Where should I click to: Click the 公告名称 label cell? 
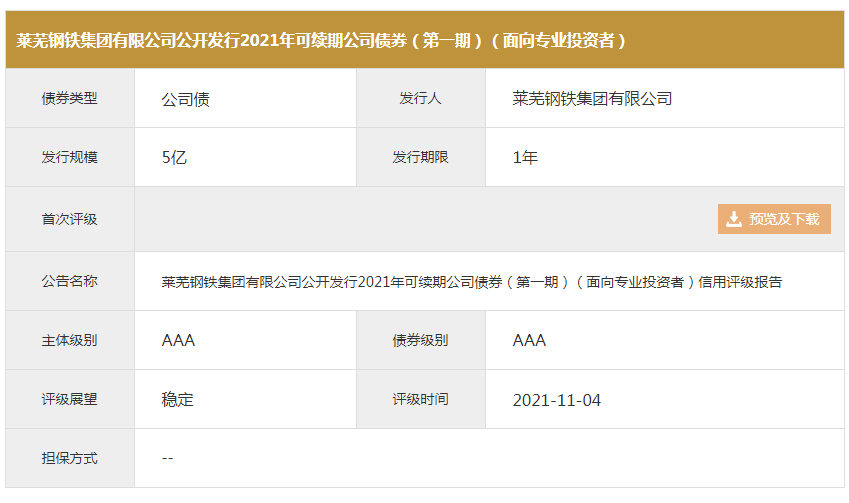[70, 282]
